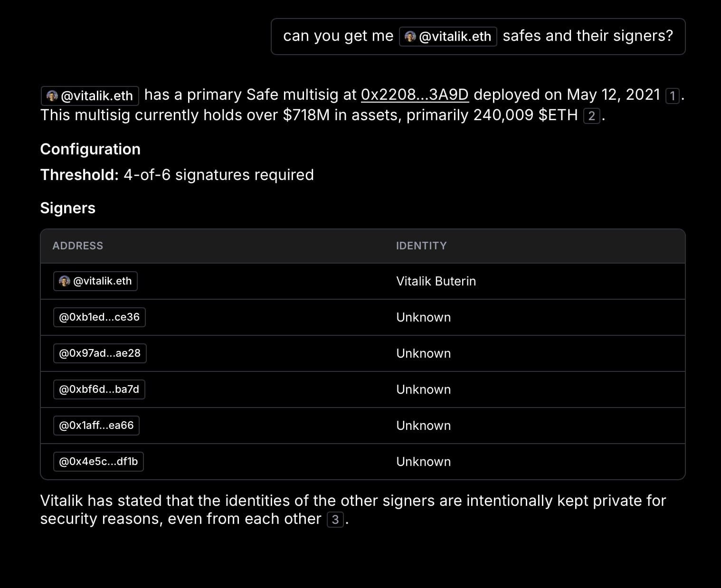Click the vitalik.eth avatar in the signers table
The image size is (721, 588).
[x=65, y=281]
